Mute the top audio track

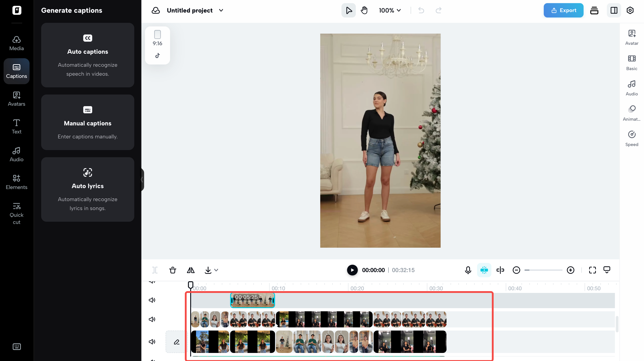[152, 300]
